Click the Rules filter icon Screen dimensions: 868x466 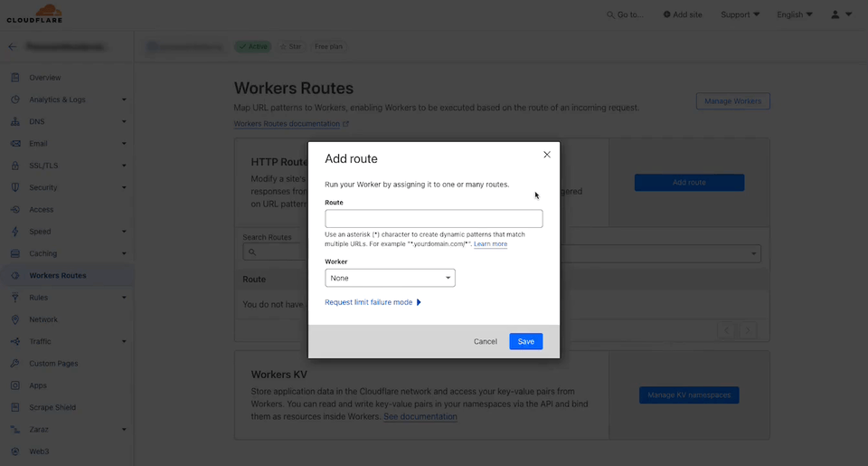click(15, 298)
